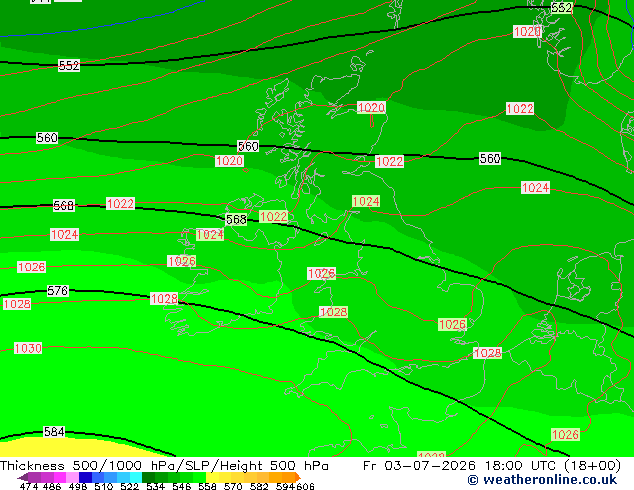This screenshot has width=634, height=490.
Task: Click the bright magenta legend color swatch
Action: [60, 477]
